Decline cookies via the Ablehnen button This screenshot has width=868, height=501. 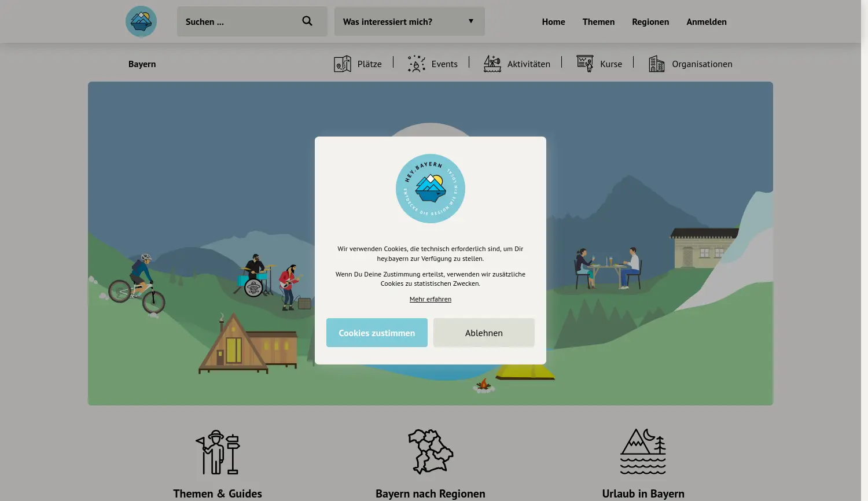tap(484, 333)
